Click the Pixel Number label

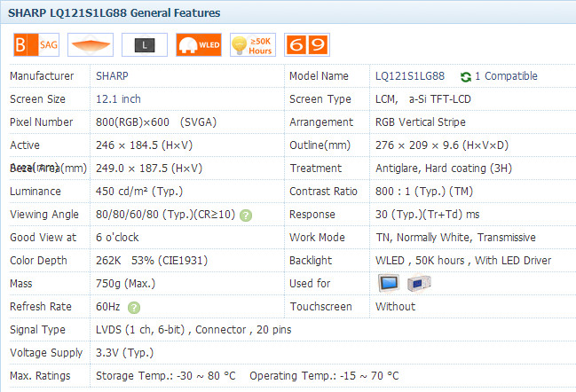[x=41, y=122]
